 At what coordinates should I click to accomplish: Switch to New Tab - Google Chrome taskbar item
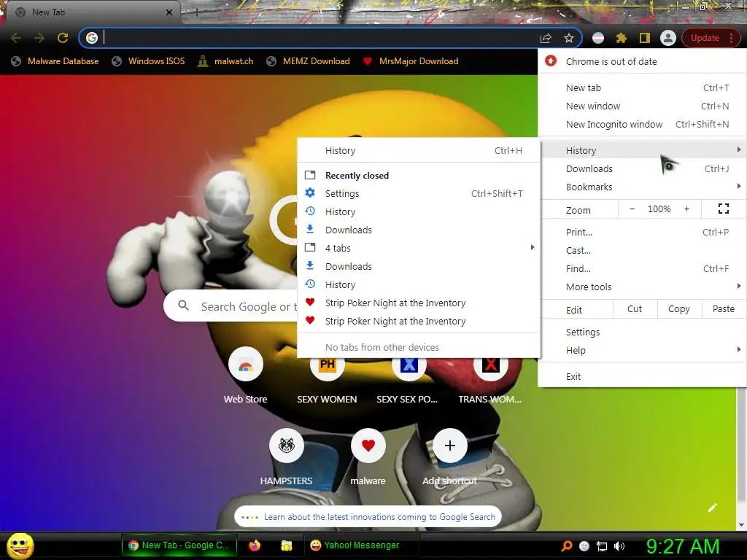pos(179,545)
